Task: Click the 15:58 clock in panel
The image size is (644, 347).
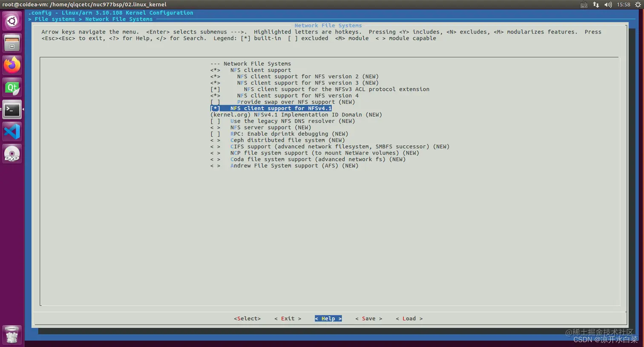Action: click(x=624, y=5)
